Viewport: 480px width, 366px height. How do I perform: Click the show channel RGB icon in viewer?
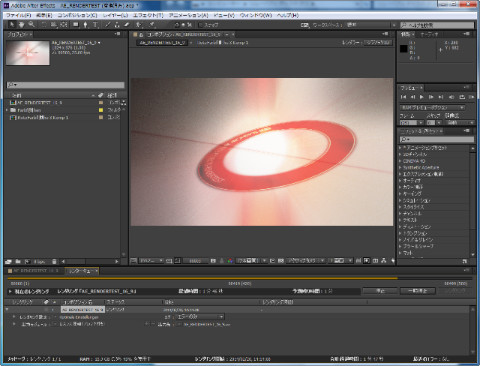point(230,261)
